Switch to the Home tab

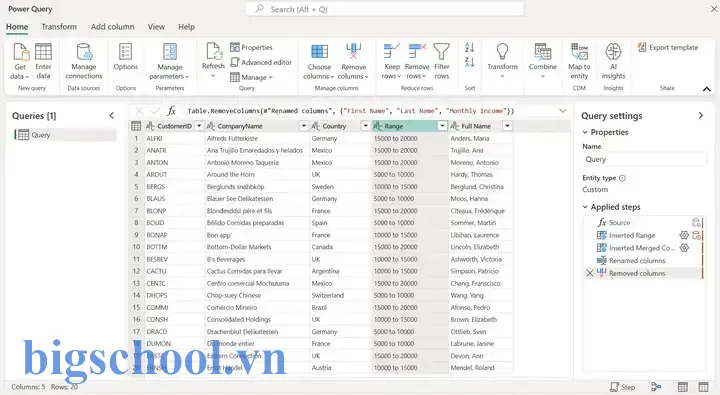pyautogui.click(x=17, y=27)
